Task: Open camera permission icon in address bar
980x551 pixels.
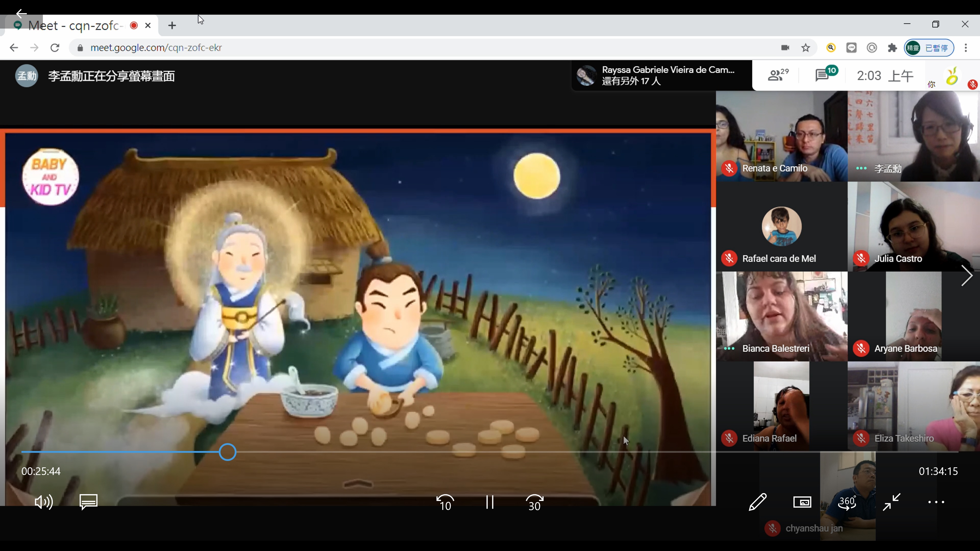Action: pos(785,47)
